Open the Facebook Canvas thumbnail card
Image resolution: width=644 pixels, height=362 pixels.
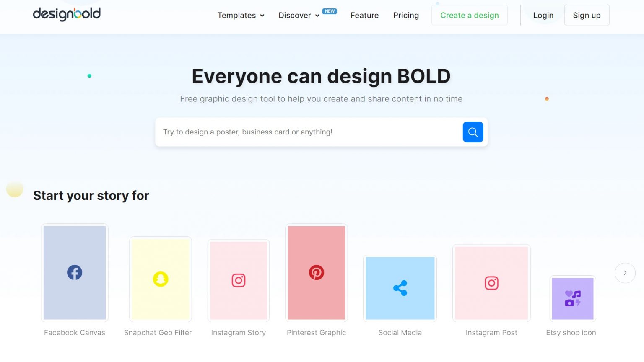(x=75, y=273)
